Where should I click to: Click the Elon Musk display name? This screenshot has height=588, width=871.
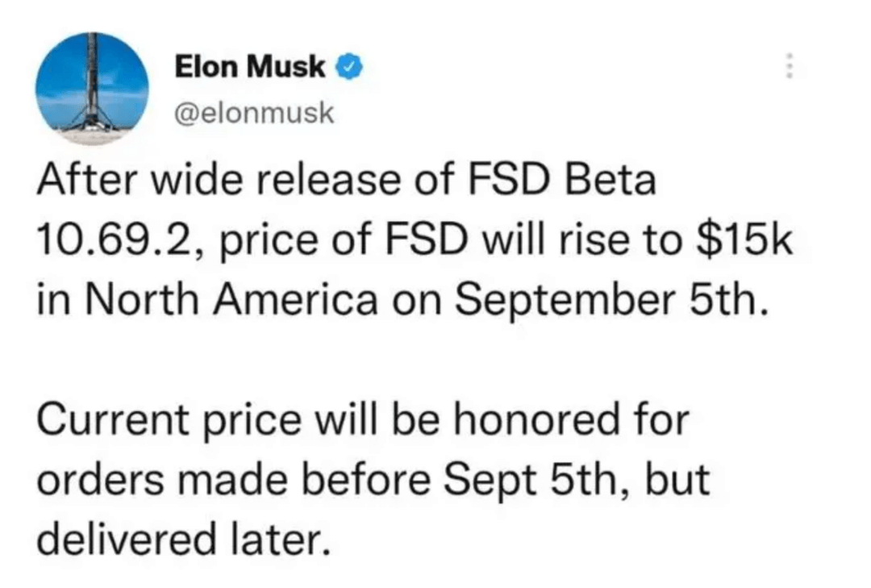(x=250, y=67)
